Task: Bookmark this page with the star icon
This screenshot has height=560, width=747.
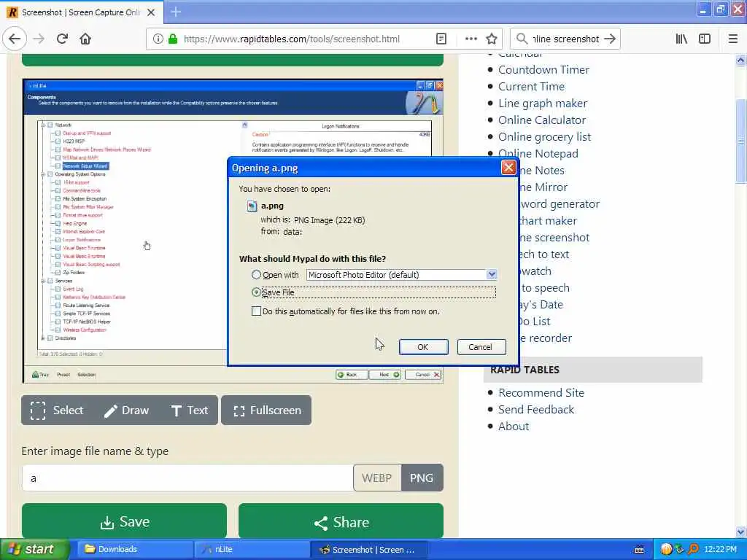Action: [x=492, y=39]
